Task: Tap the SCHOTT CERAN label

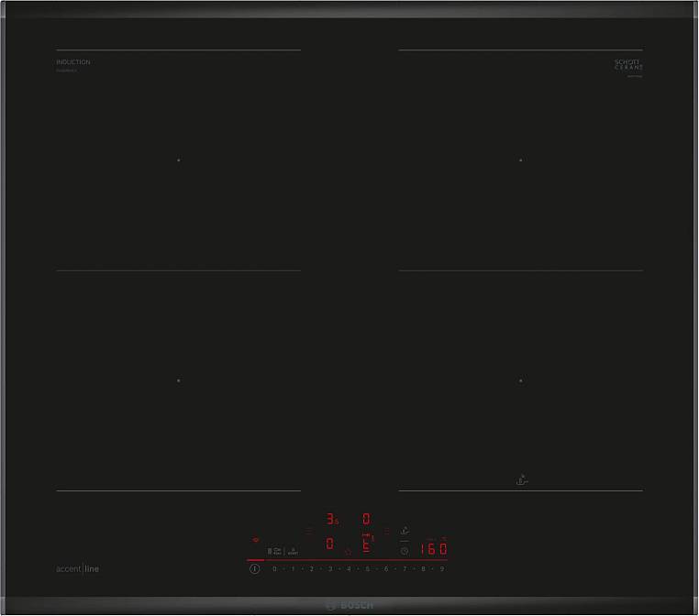Action: (628, 64)
